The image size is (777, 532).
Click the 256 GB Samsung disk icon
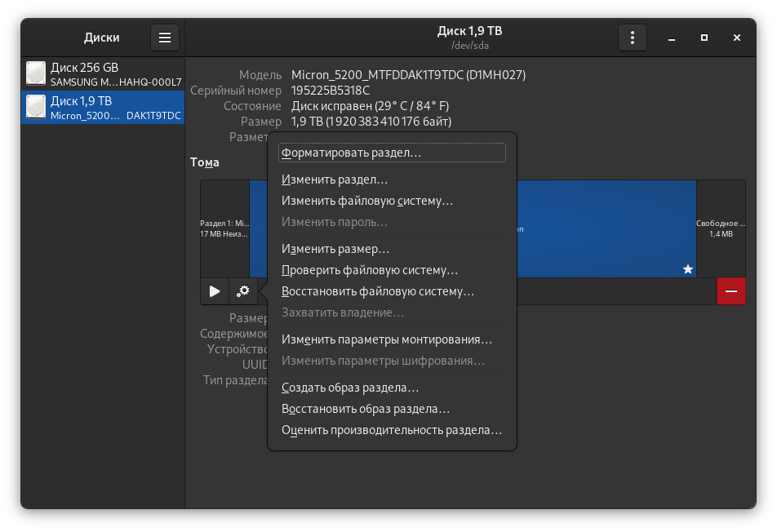(x=36, y=73)
